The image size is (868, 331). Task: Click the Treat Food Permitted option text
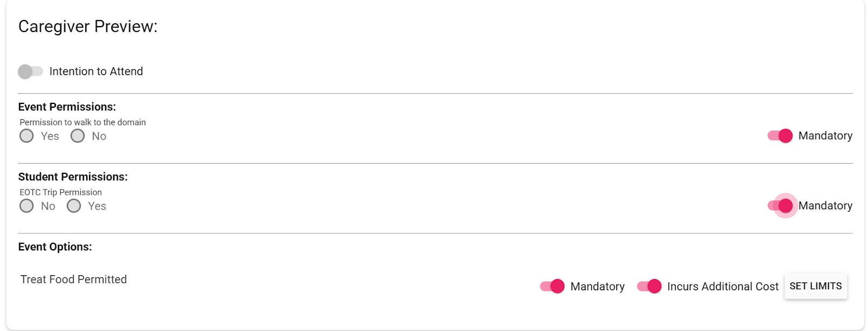click(74, 280)
